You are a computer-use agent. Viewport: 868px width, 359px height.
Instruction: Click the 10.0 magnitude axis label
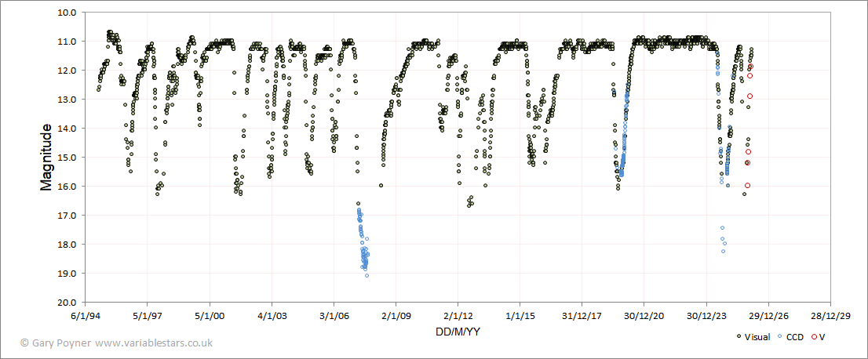[x=67, y=13]
